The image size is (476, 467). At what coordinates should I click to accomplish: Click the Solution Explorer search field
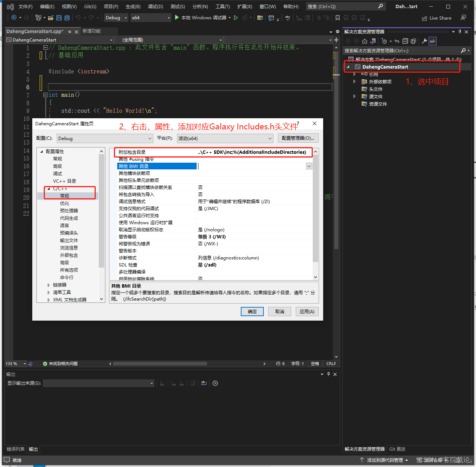tap(402, 50)
